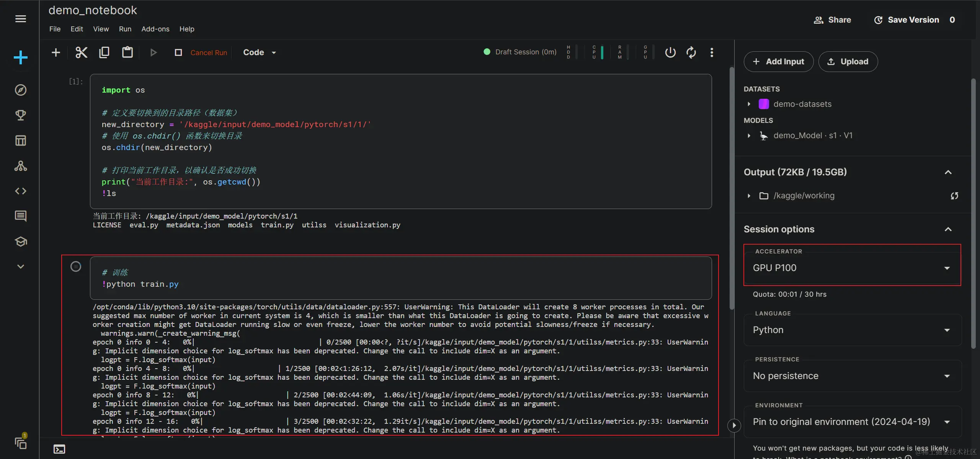This screenshot has width=980, height=459.
Task: Click the notebook vertical scrollbar
Action: click(x=732, y=188)
